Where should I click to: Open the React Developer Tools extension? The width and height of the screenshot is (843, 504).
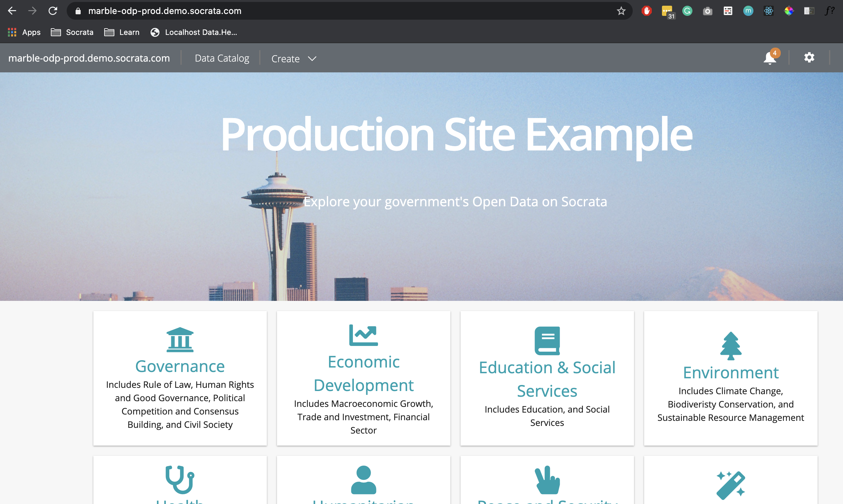[x=769, y=11]
